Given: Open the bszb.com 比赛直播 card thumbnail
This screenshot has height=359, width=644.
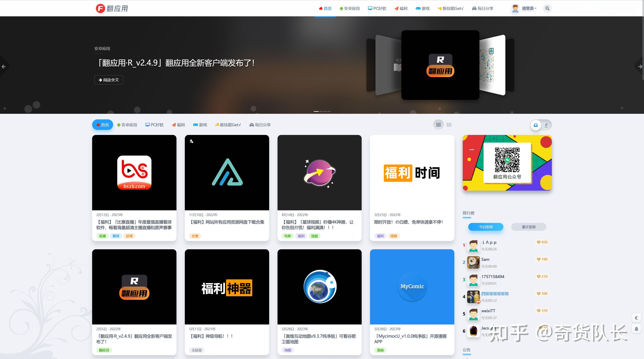Looking at the screenshot, I should 134,173.
